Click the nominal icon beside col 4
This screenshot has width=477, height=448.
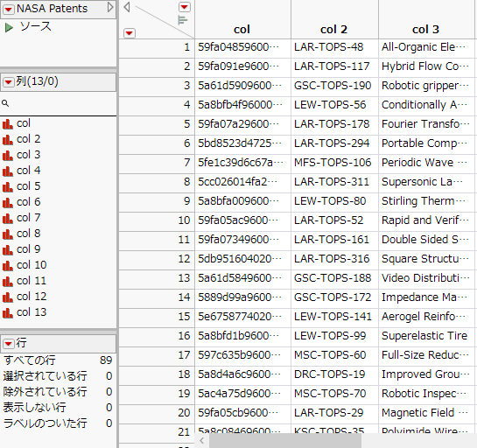click(8, 171)
